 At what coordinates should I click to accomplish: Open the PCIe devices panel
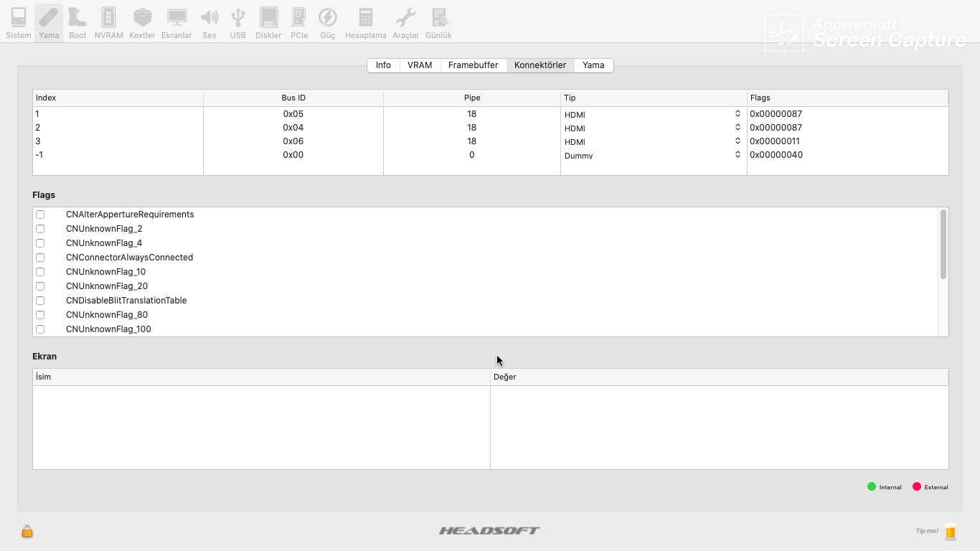tap(298, 22)
